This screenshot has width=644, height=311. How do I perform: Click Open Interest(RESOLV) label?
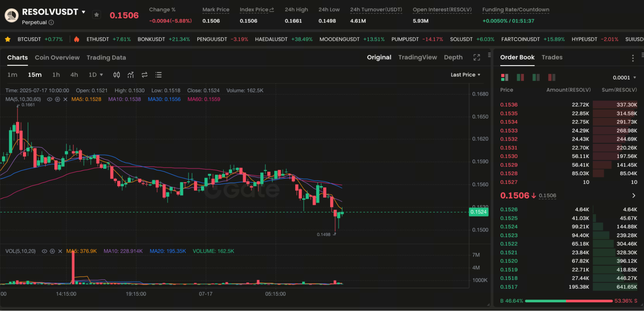(442, 10)
